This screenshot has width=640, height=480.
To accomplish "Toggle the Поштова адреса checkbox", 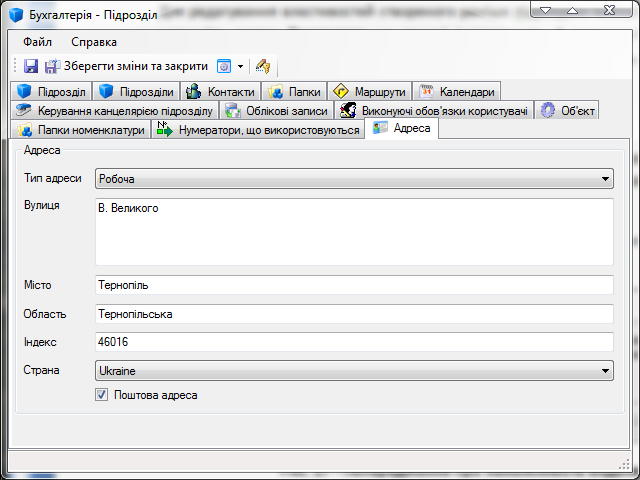I will 101,395.
